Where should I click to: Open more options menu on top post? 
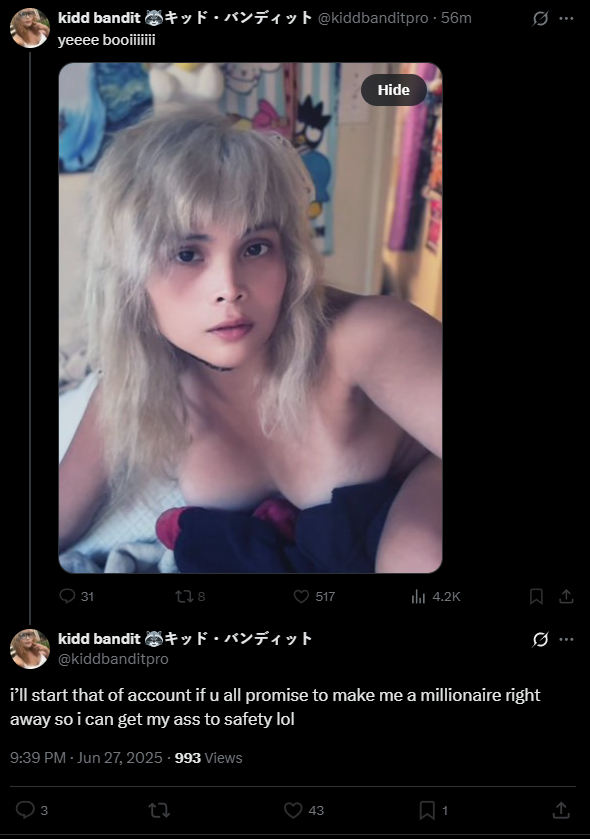[x=566, y=18]
